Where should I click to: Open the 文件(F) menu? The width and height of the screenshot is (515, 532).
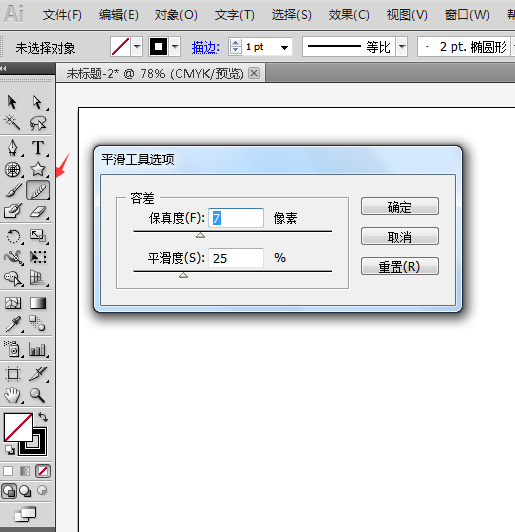62,15
